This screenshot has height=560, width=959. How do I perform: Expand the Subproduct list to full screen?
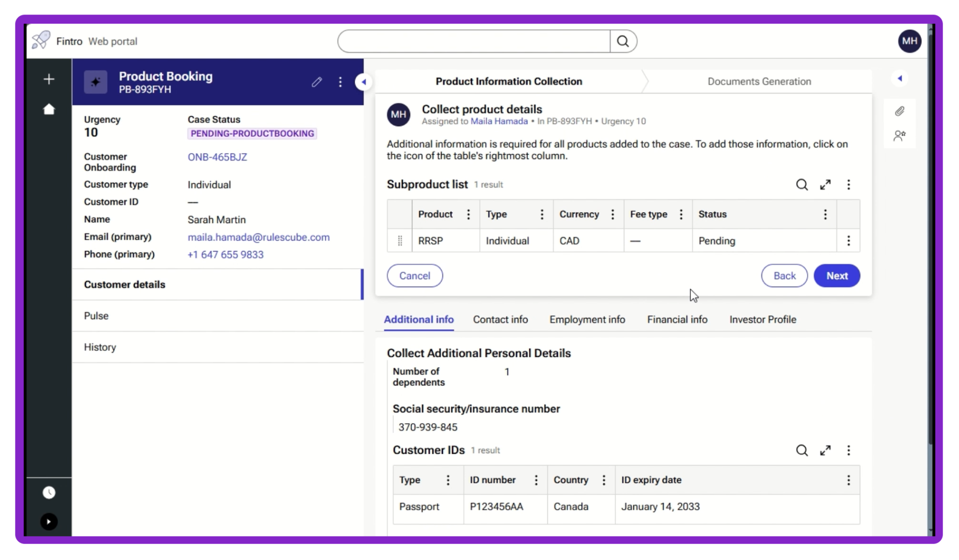click(825, 185)
